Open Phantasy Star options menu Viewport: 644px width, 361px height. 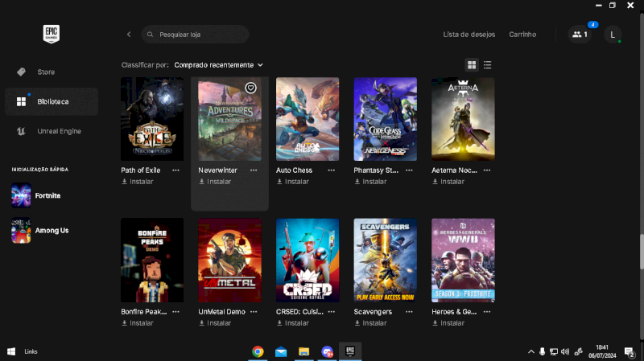409,170
